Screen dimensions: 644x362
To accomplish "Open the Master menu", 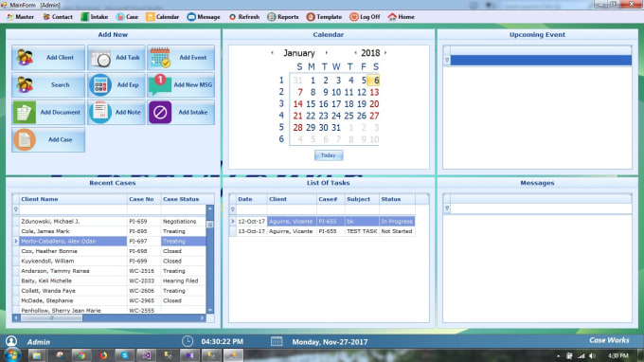I will (20, 17).
